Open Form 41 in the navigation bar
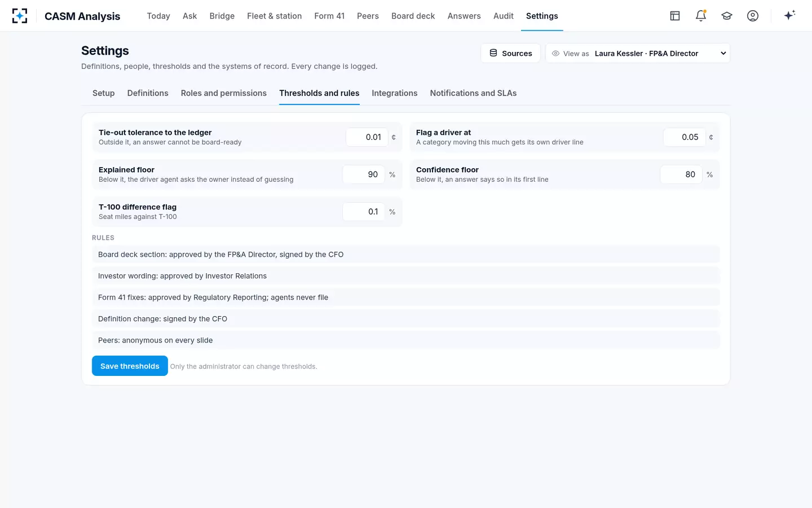The width and height of the screenshot is (812, 508). [329, 16]
